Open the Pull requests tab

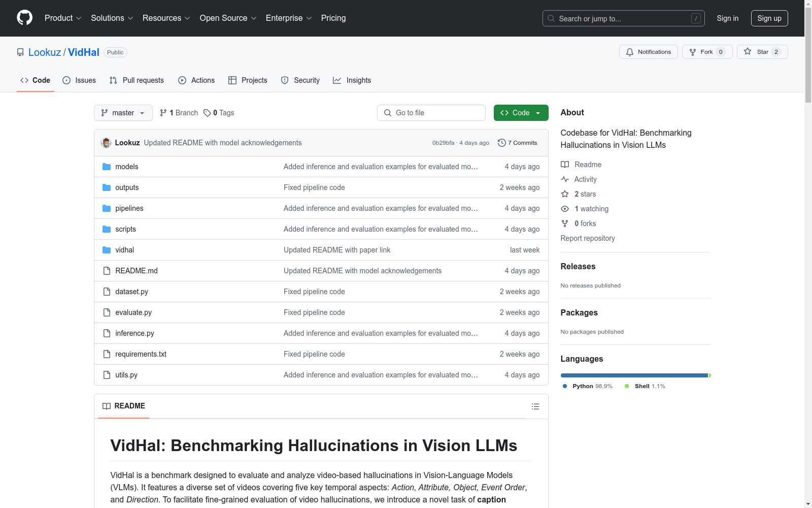pyautogui.click(x=137, y=80)
